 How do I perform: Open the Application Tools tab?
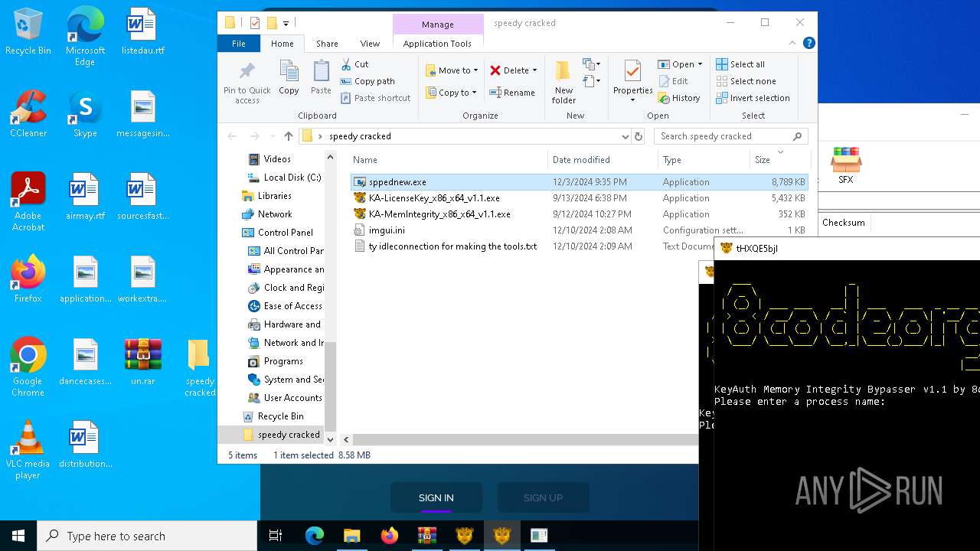(x=437, y=44)
